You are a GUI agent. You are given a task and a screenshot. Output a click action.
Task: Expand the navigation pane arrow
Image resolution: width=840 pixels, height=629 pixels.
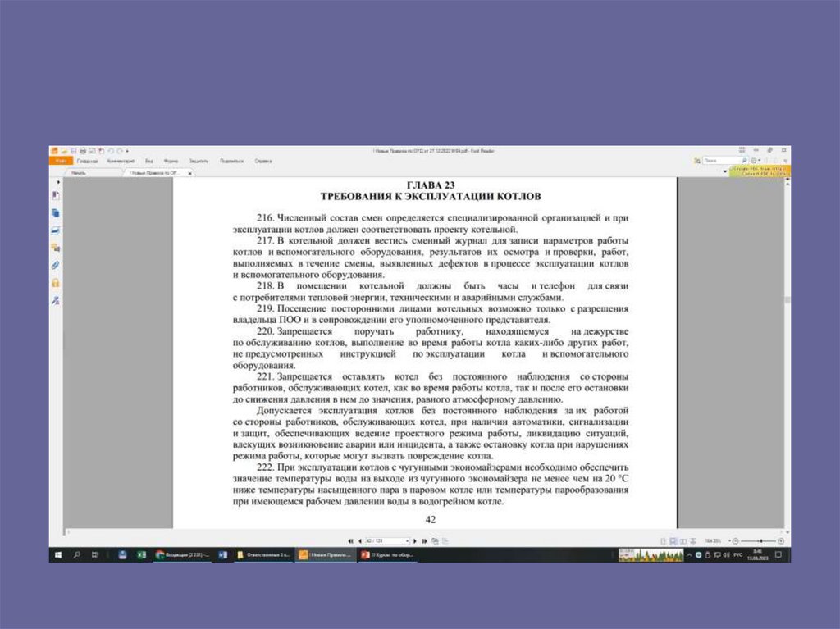58,182
